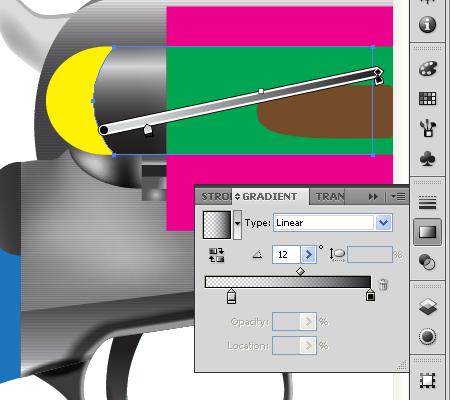Image resolution: width=450 pixels, height=400 pixels.
Task: Click the gradient slider bar
Action: click(288, 282)
